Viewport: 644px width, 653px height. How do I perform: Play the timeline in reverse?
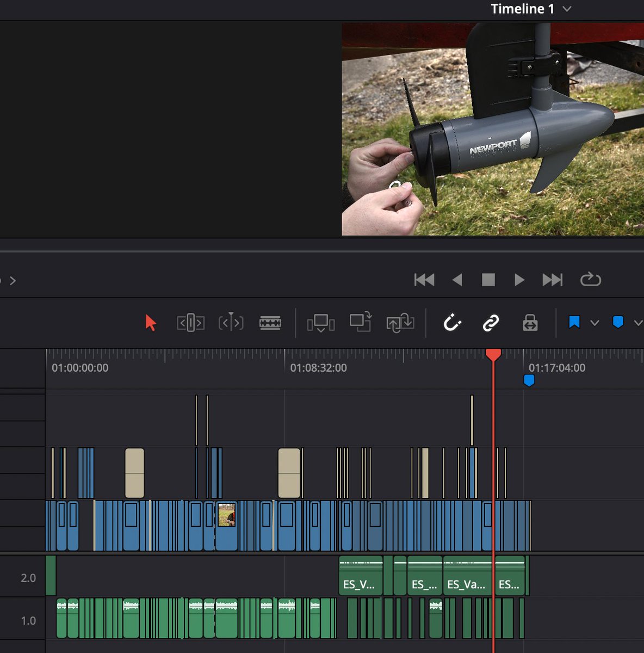tap(457, 280)
